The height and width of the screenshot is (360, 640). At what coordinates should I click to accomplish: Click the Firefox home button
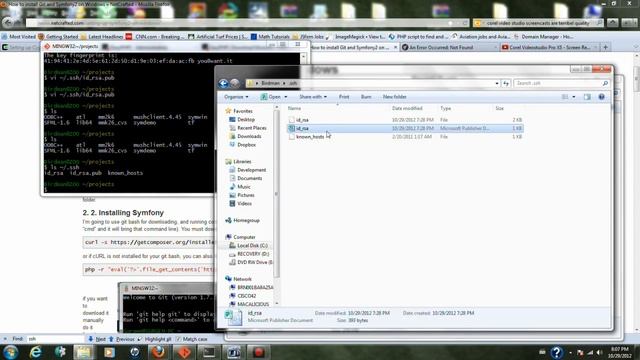coord(612,23)
